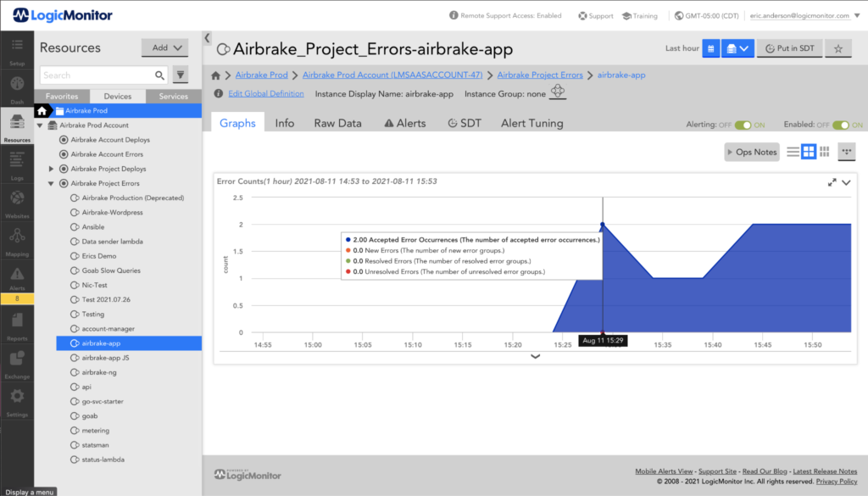The height and width of the screenshot is (496, 868).
Task: Favorite this instance with star icon
Action: (x=838, y=48)
